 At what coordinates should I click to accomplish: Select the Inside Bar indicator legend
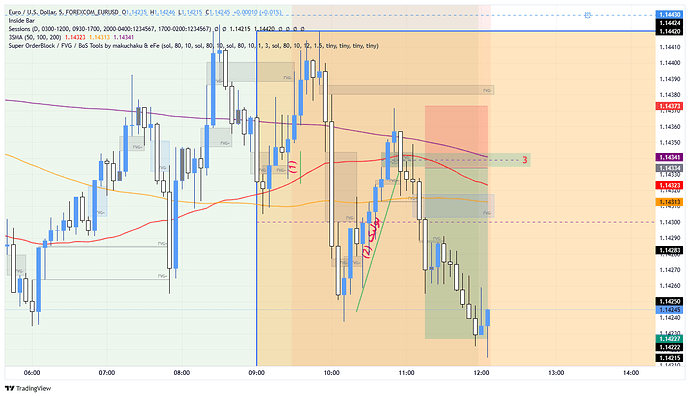click(x=22, y=21)
